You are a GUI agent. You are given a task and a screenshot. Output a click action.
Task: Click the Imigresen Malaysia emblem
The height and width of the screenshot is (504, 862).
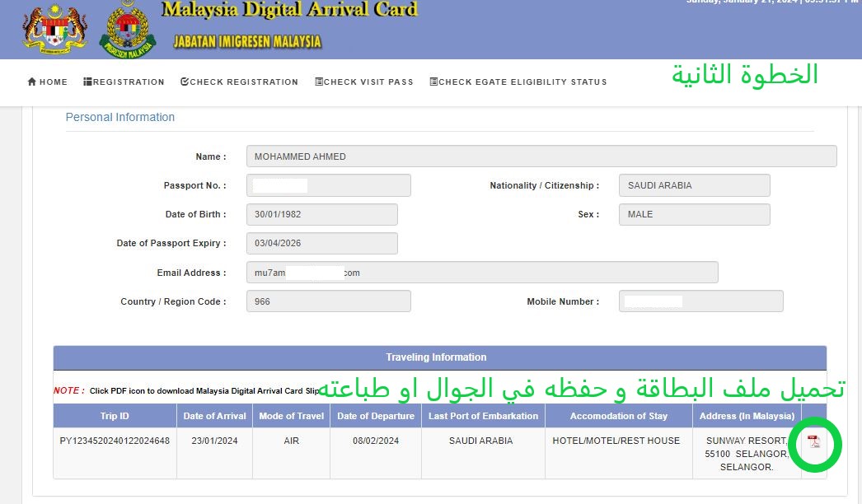coord(128,30)
